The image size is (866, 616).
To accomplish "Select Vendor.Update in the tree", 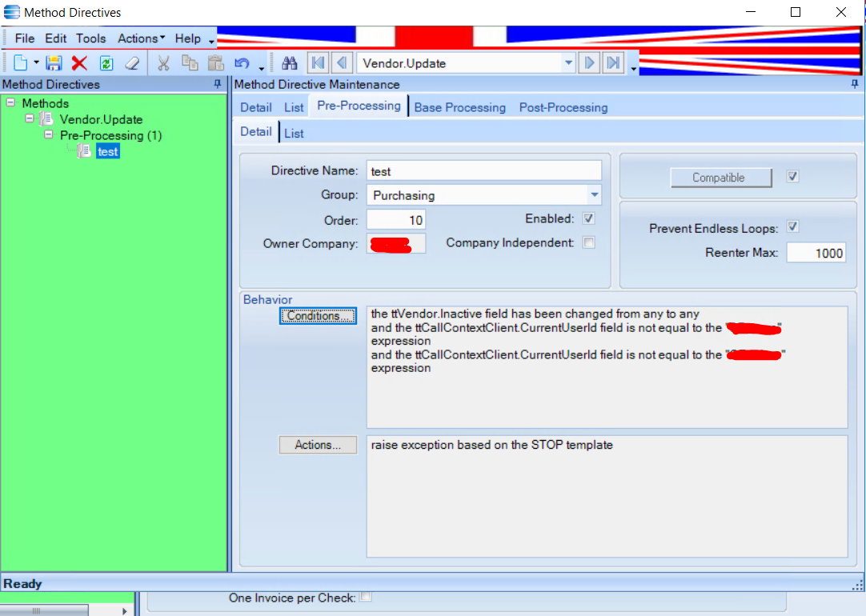I will click(101, 119).
